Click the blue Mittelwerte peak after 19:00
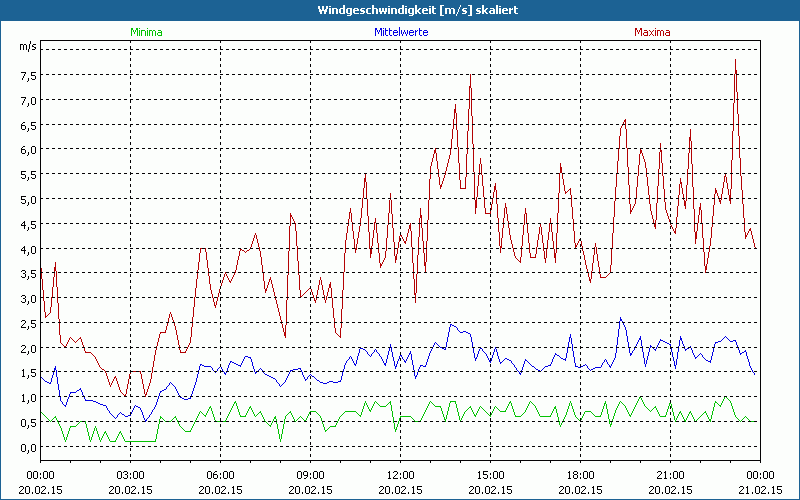This screenshot has height=500, width=800. (x=621, y=319)
